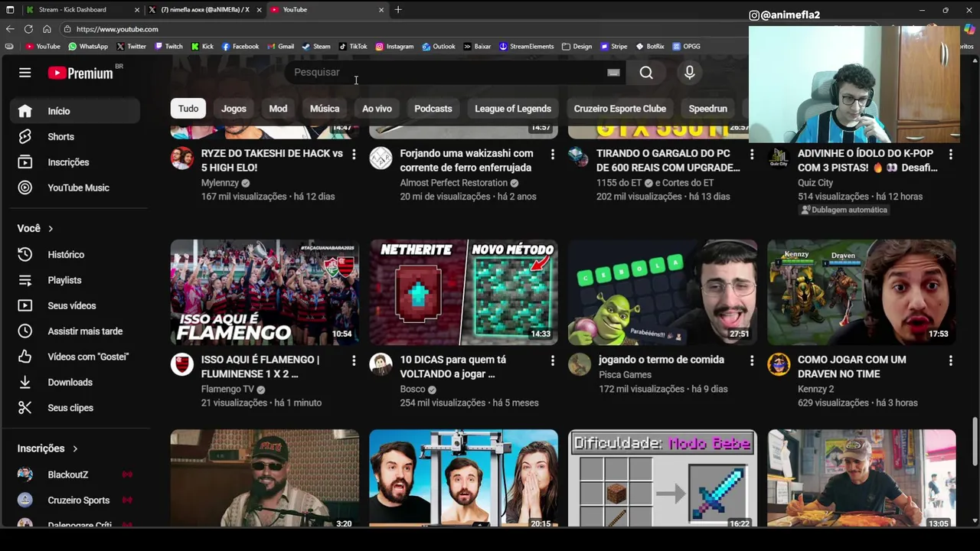
Task: Open Shorts from the sidebar
Action: tap(75, 136)
